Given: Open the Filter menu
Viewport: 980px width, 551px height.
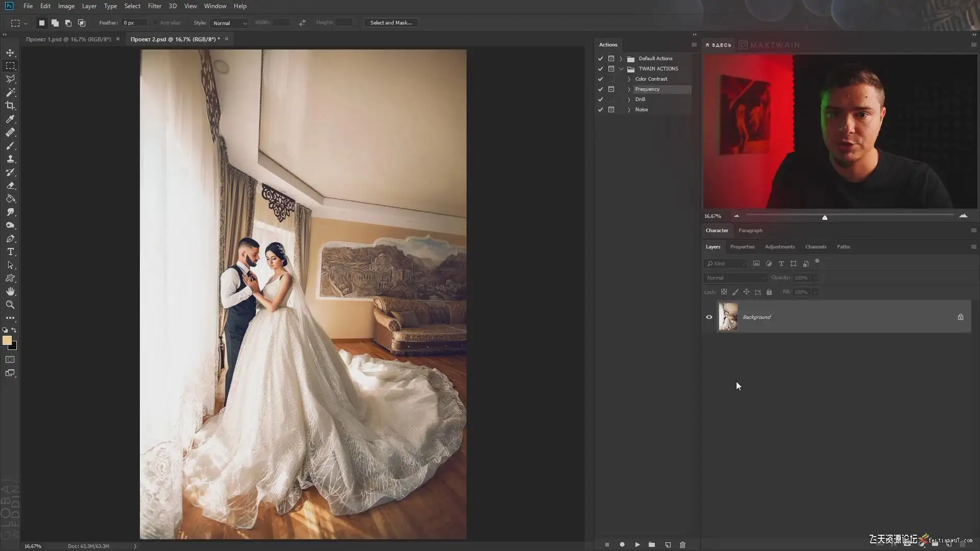Looking at the screenshot, I should coord(155,6).
